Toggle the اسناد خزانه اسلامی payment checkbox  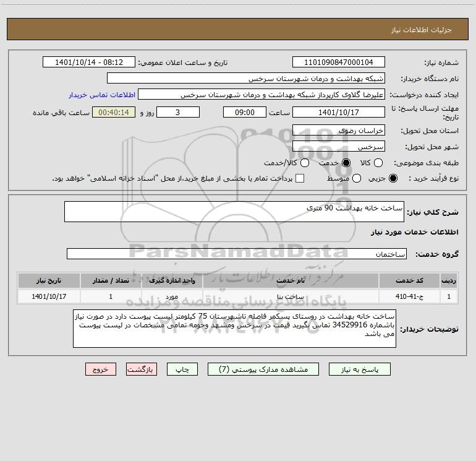point(300,178)
